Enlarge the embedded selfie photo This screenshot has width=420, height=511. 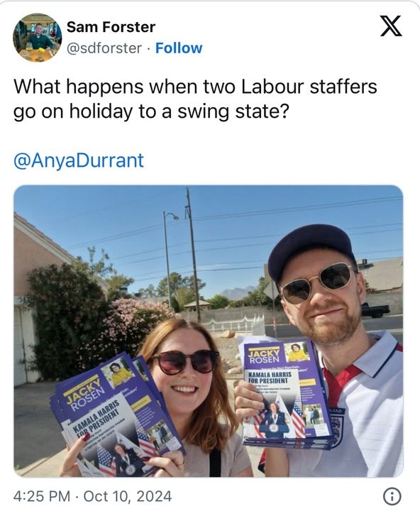(x=209, y=331)
